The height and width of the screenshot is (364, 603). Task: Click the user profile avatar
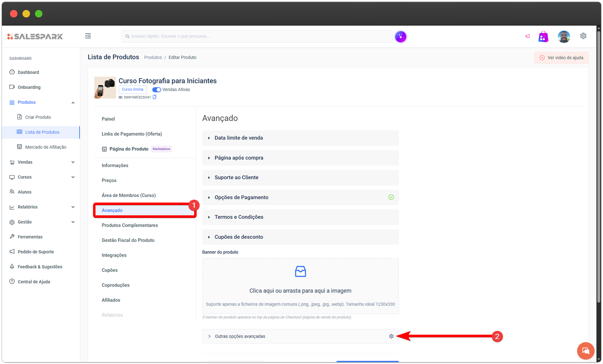pos(564,37)
